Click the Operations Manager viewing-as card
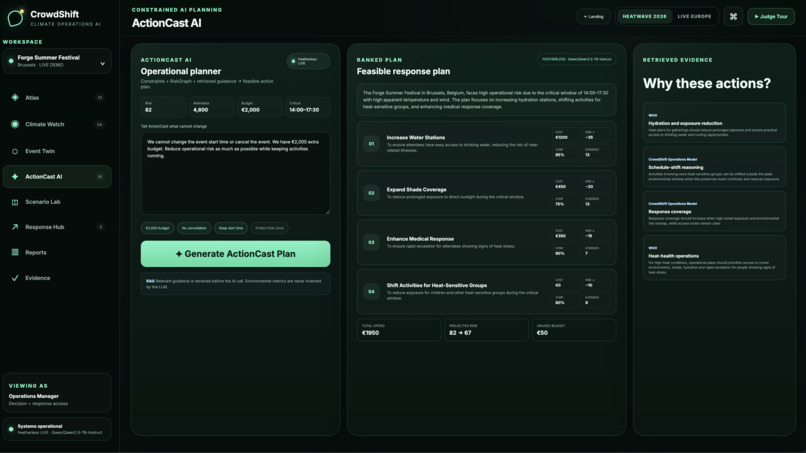 pos(57,393)
